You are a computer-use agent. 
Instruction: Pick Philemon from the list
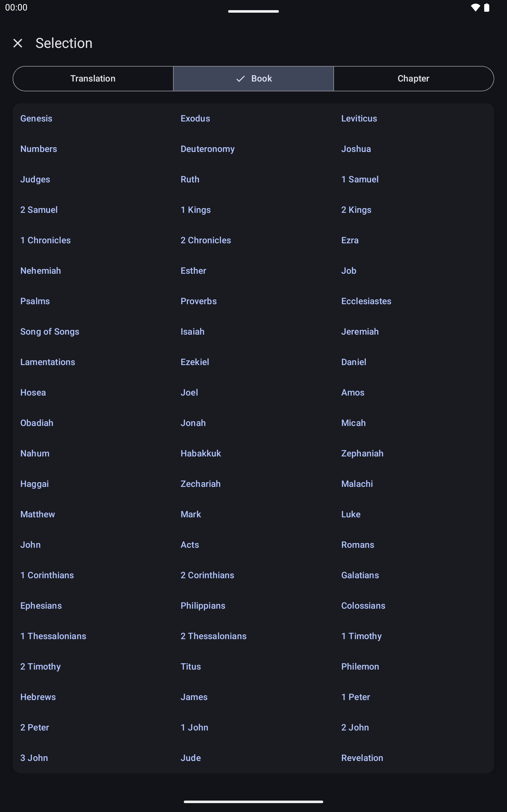[360, 666]
